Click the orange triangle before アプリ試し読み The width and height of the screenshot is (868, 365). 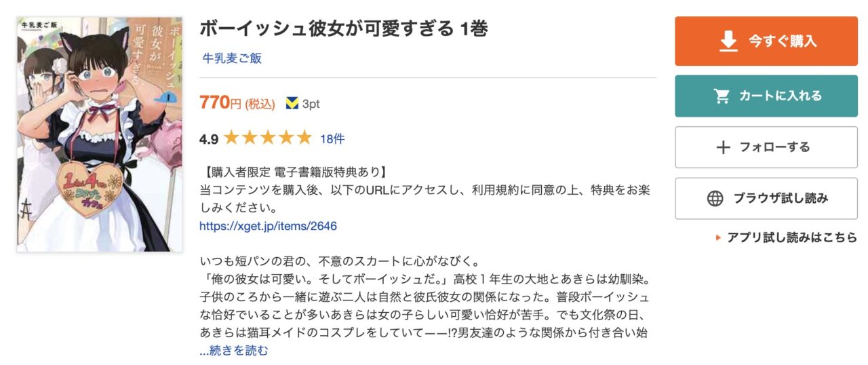pyautogui.click(x=717, y=238)
